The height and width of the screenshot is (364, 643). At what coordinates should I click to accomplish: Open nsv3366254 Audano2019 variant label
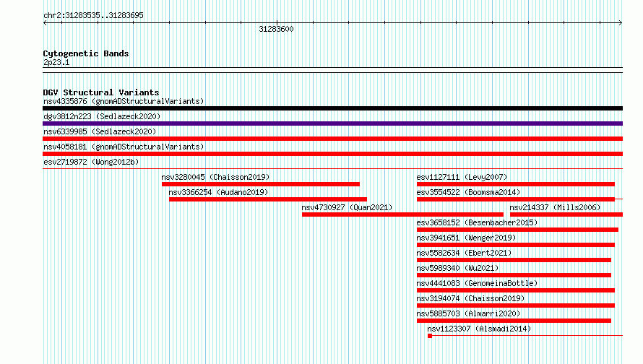click(x=218, y=192)
